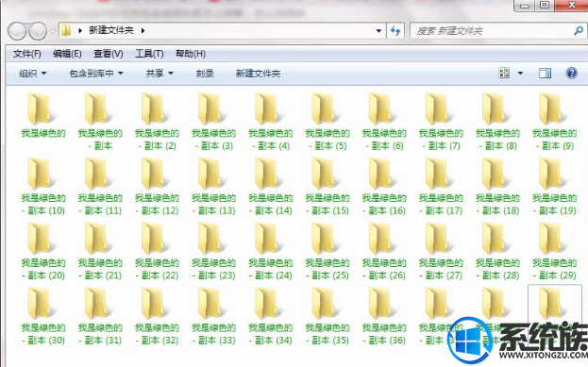Open the 组织 dropdown
Image resolution: width=588 pixels, height=367 pixels.
click(x=33, y=74)
